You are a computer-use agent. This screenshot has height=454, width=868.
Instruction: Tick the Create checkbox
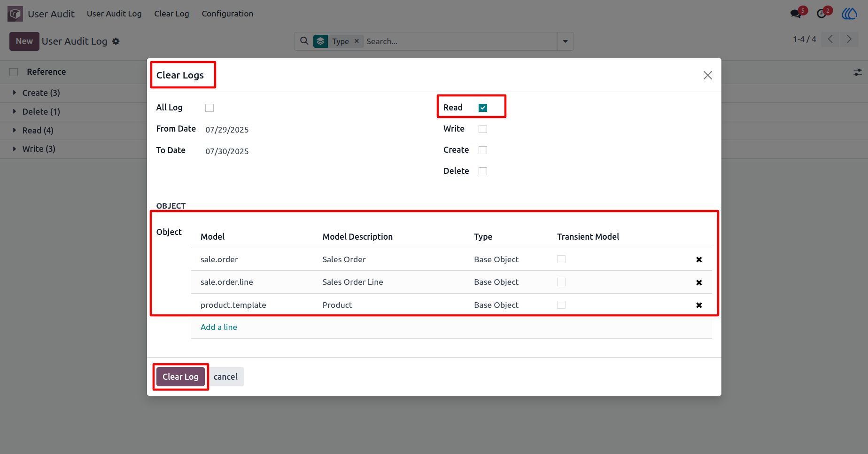tap(483, 150)
